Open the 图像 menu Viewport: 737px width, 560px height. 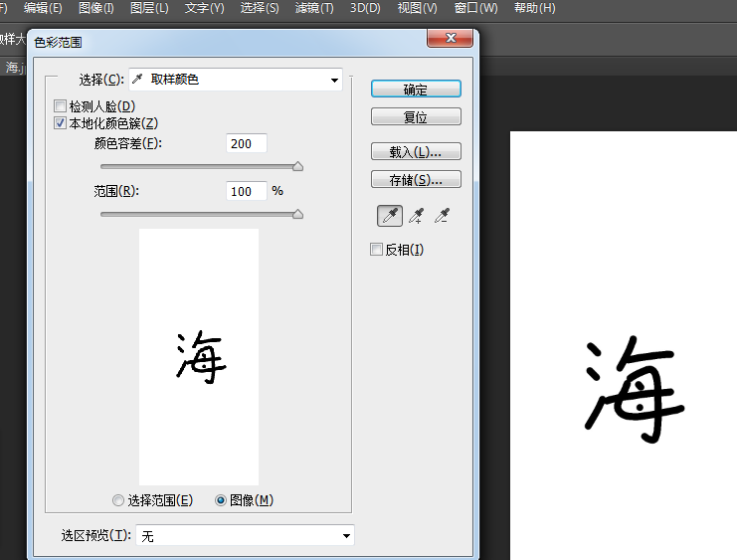[x=96, y=8]
